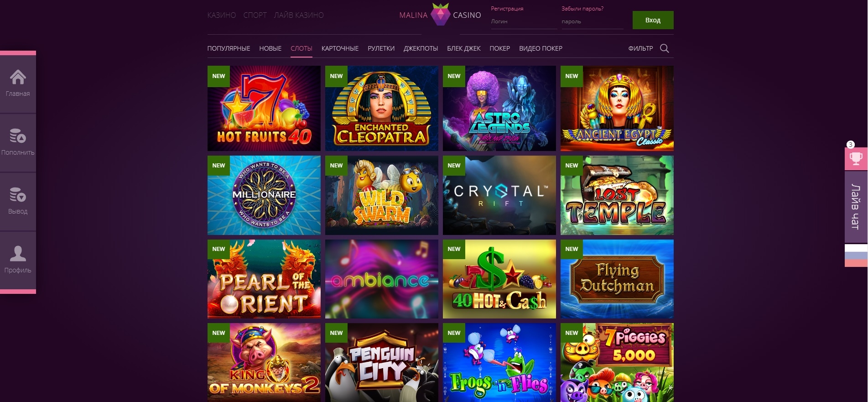Click the Пополнить deposit coins icon
This screenshot has height=402, width=868.
click(18, 136)
